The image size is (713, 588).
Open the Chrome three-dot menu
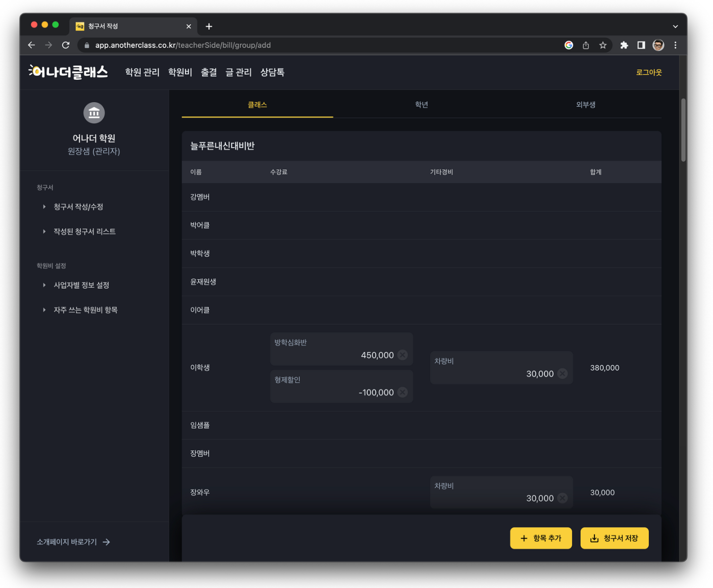(675, 45)
